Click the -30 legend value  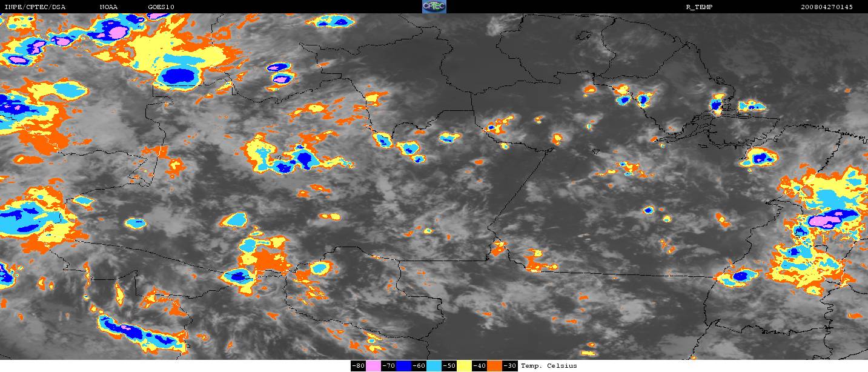coord(509,366)
